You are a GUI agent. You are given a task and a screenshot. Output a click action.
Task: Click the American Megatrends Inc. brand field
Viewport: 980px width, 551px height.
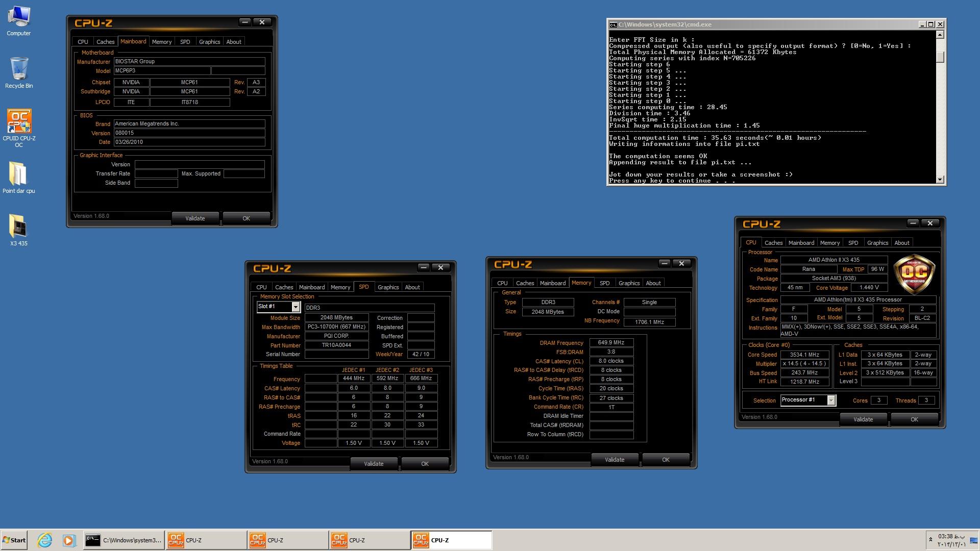[x=189, y=123]
